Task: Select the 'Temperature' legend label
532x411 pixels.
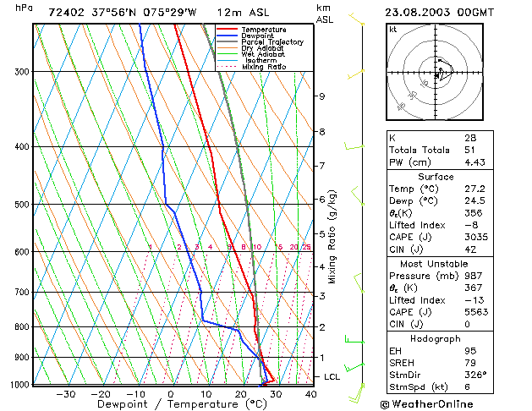Action: 264,30
